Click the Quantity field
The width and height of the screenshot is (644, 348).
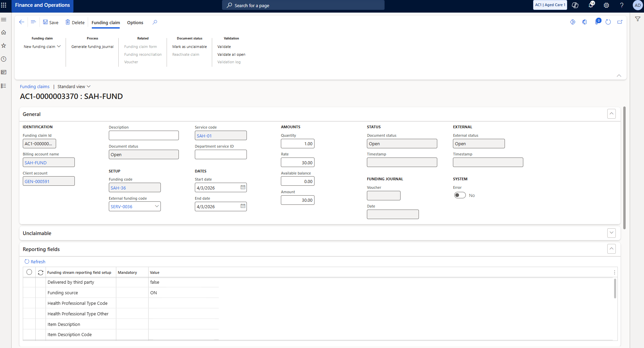[x=298, y=144]
